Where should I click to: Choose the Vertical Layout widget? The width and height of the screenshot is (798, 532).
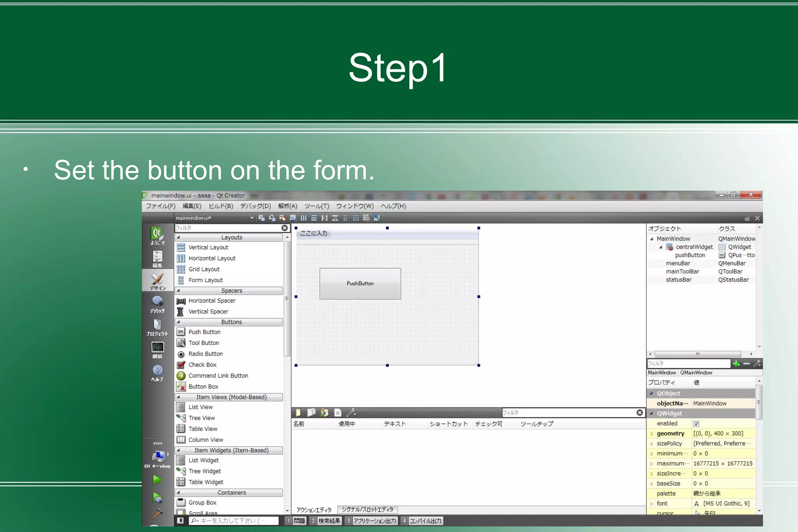click(202, 247)
